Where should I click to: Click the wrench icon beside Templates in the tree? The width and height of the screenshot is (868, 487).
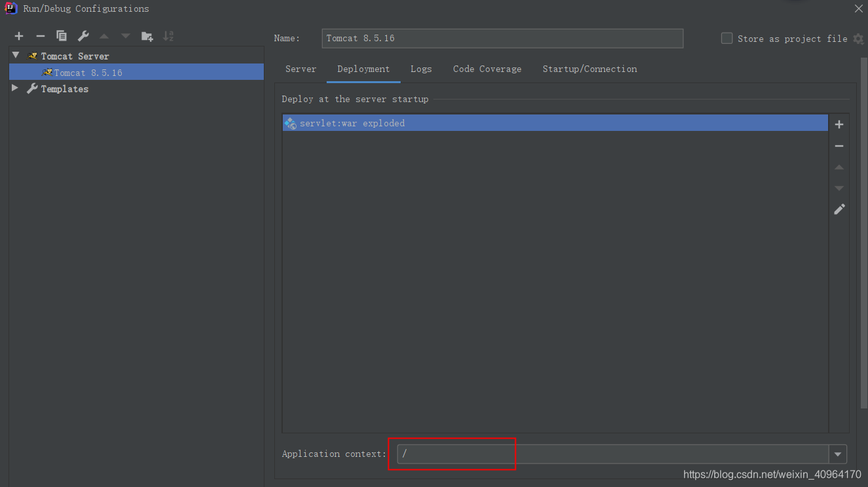click(32, 88)
